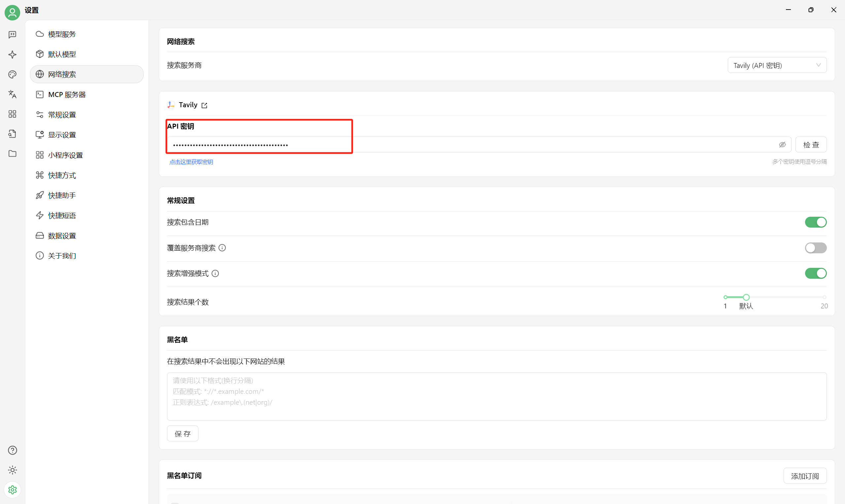Open the translate icon in sidebar

click(13, 94)
